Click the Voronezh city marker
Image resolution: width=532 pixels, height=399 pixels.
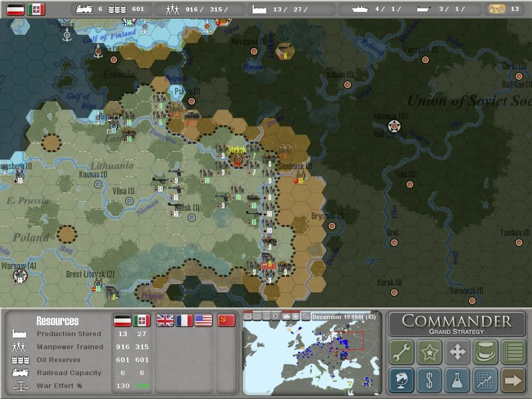pyautogui.click(x=472, y=301)
